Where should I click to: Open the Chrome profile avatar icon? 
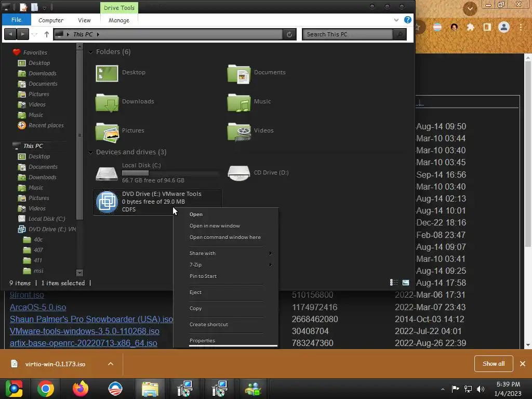[x=504, y=27]
